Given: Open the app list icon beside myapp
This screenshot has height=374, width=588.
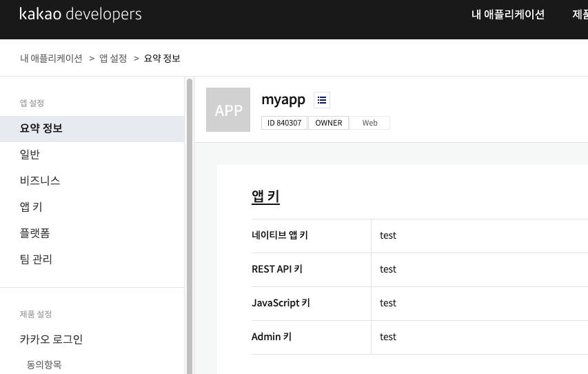Looking at the screenshot, I should pyautogui.click(x=322, y=100).
